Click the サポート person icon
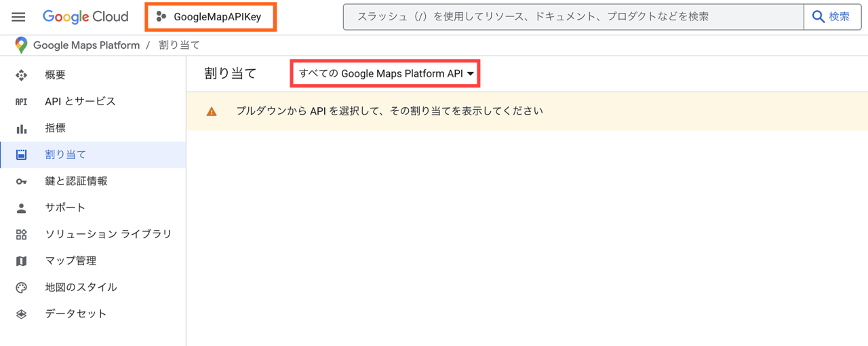The width and height of the screenshot is (868, 346). (22, 208)
